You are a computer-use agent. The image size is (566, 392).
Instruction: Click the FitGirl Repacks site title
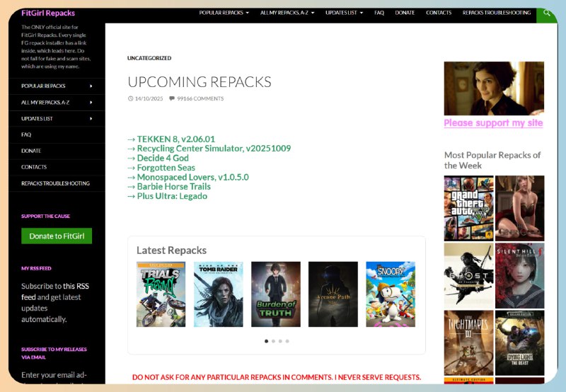[x=48, y=13]
